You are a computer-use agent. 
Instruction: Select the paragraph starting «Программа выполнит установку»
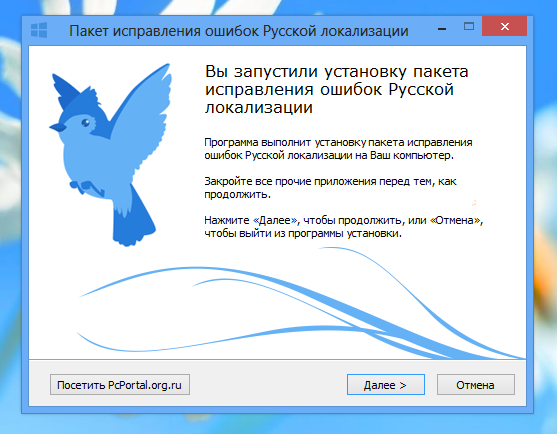(x=338, y=149)
